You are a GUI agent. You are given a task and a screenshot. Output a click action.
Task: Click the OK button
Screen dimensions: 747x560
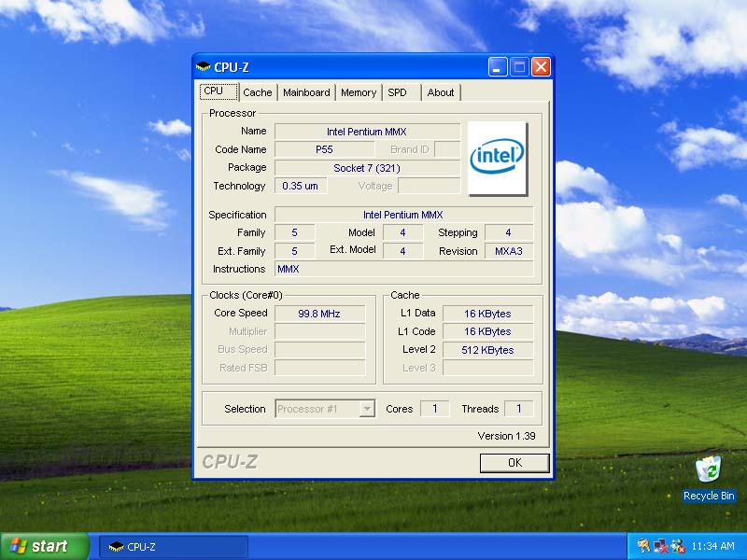click(514, 463)
